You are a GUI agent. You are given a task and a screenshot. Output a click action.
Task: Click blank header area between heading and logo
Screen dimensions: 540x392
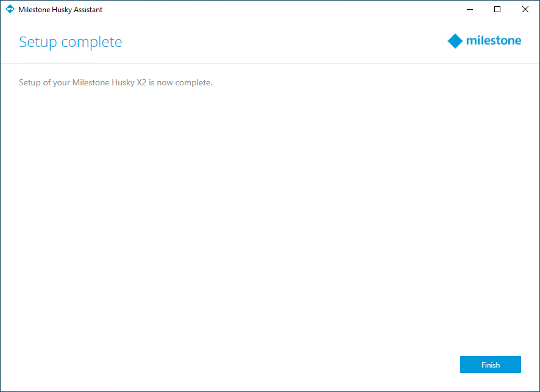tap(280, 41)
